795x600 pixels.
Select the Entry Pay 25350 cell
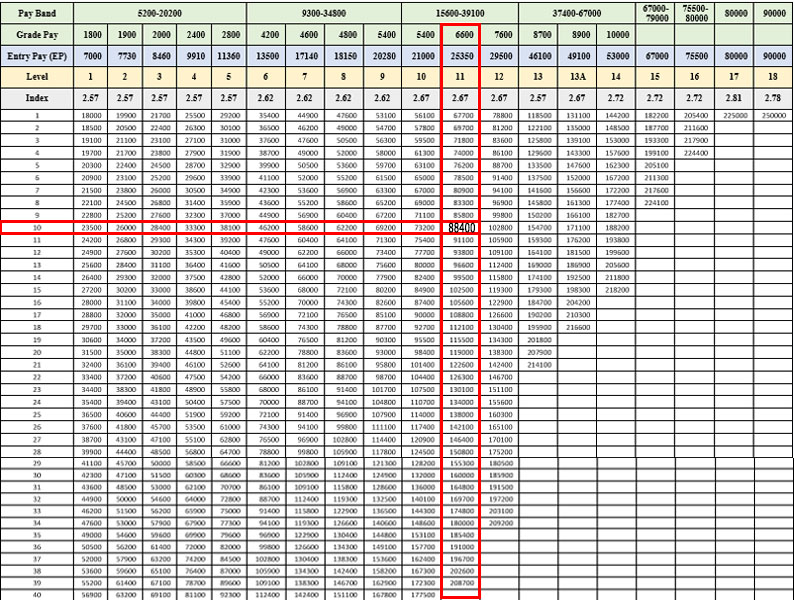(x=461, y=54)
